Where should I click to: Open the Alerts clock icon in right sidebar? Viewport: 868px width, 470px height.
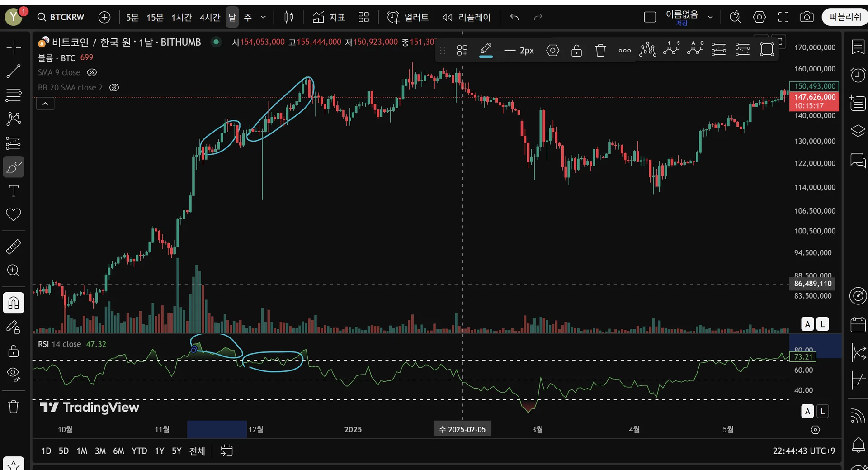[858, 75]
